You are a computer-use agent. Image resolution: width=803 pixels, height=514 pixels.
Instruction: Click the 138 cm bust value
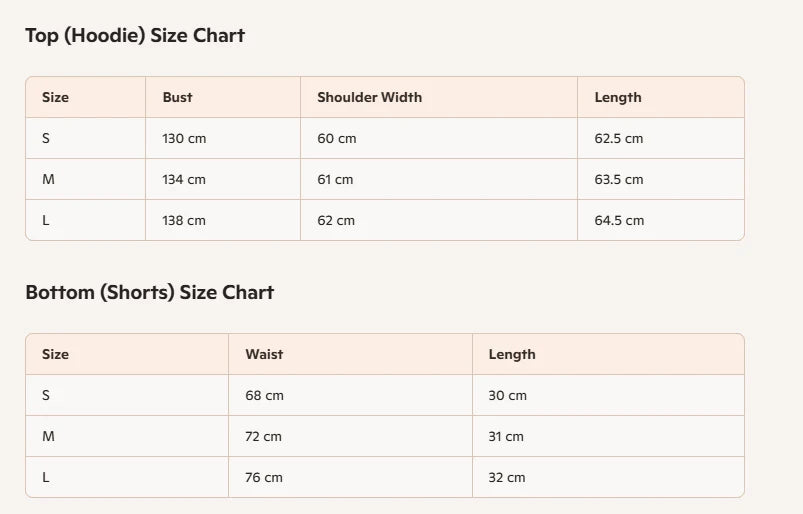[184, 221]
